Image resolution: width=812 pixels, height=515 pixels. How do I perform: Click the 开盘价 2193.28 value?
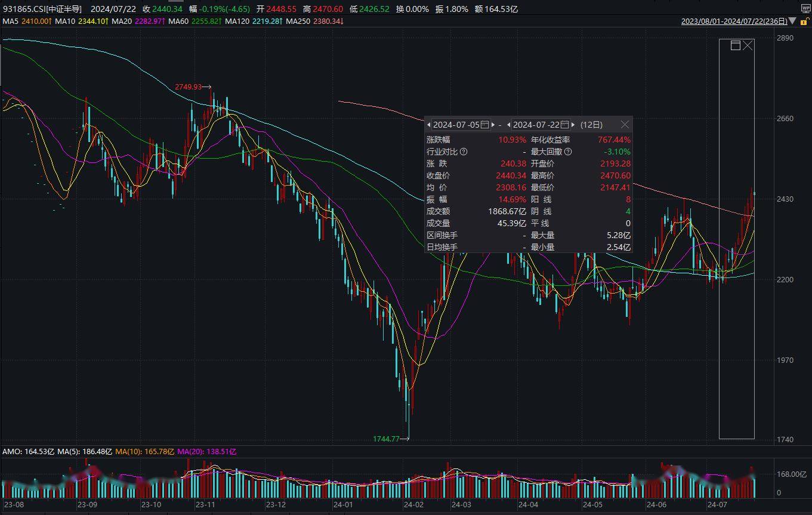(616, 164)
